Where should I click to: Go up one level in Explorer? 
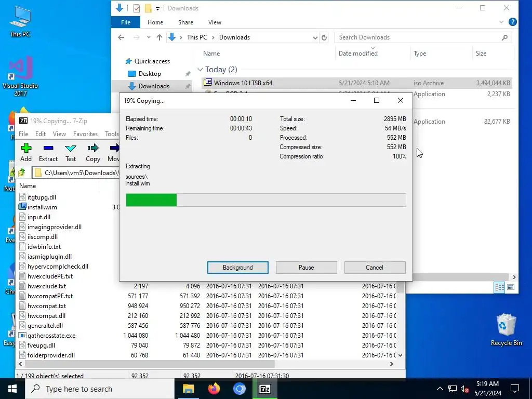coord(159,37)
